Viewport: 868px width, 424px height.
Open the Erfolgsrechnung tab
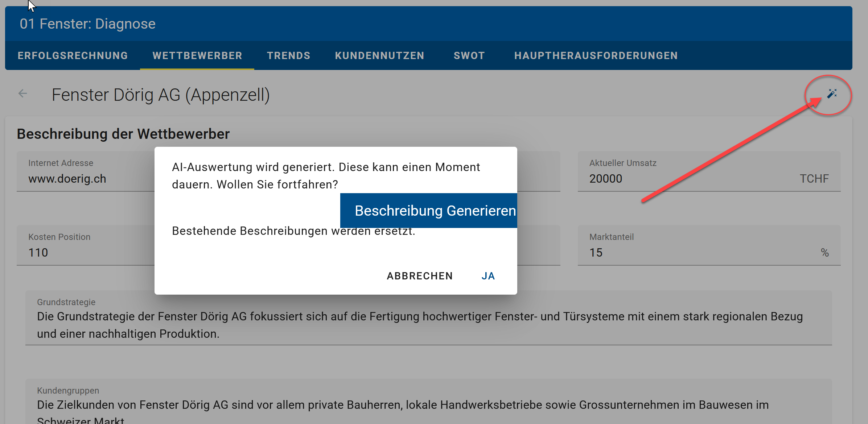73,55
